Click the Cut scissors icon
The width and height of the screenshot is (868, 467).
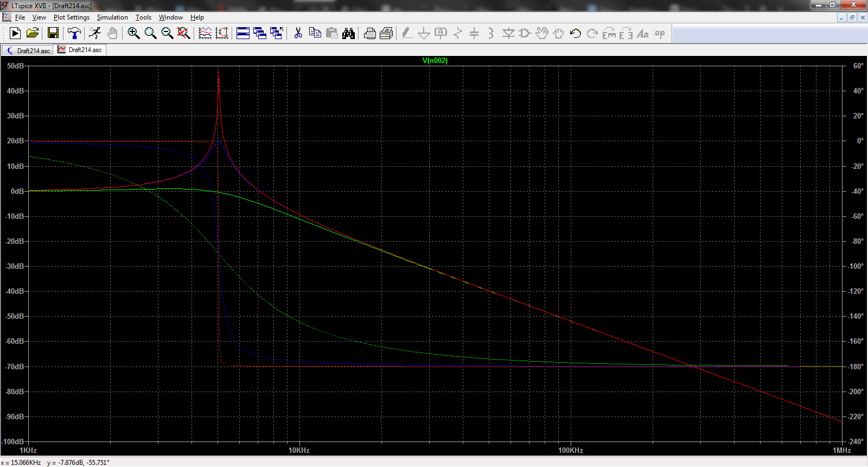[x=298, y=33]
